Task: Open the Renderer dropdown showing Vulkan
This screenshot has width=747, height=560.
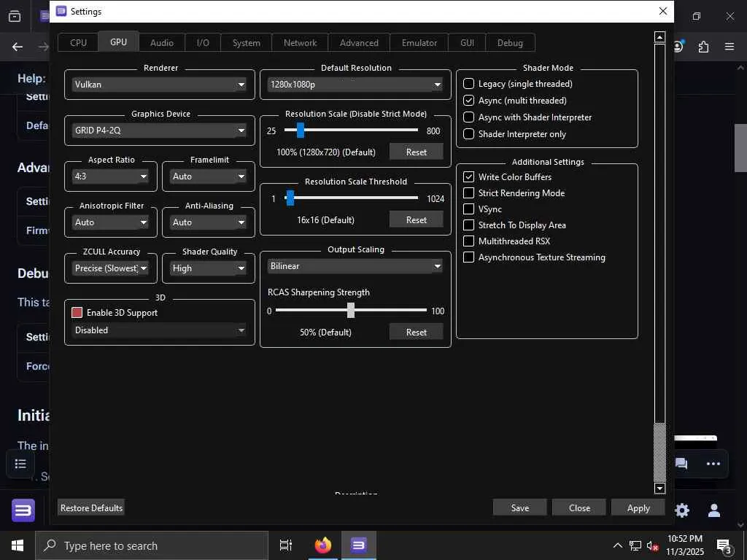Action: [160, 85]
